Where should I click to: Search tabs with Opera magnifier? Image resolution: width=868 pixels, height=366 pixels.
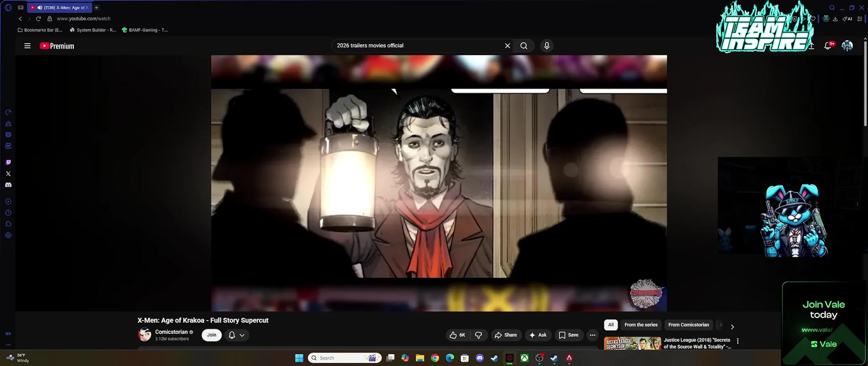[832, 8]
